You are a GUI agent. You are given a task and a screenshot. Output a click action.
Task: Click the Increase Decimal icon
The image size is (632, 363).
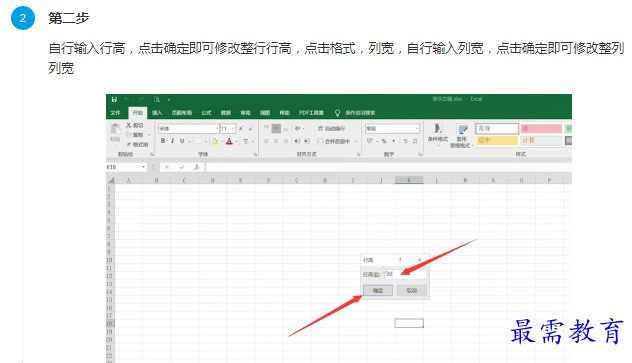[x=405, y=141]
